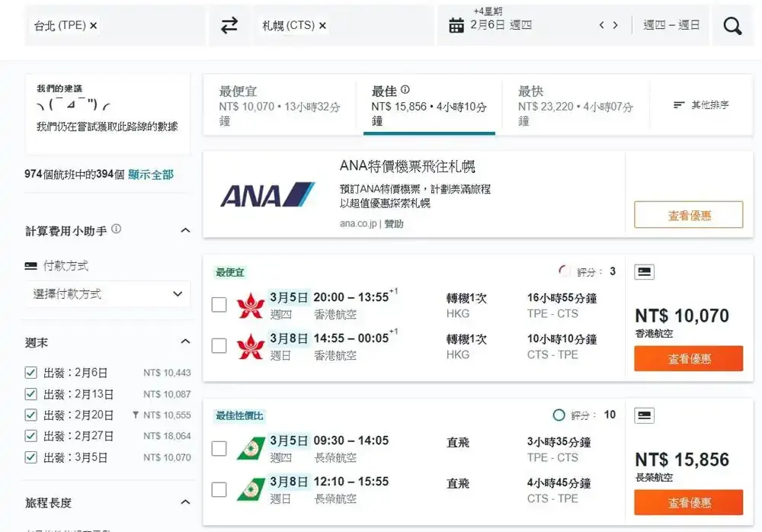Open 週四 – 週日 day range selector
The height and width of the screenshot is (532, 762).
(x=671, y=25)
